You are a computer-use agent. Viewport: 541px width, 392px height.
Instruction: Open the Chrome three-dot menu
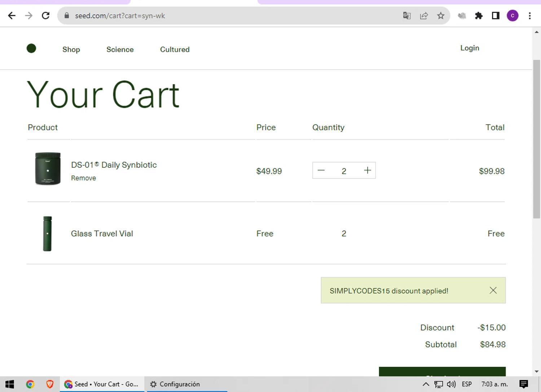[529, 16]
